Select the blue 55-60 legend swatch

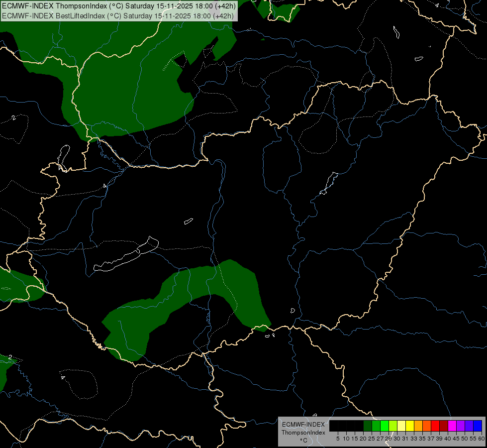coord(478,426)
